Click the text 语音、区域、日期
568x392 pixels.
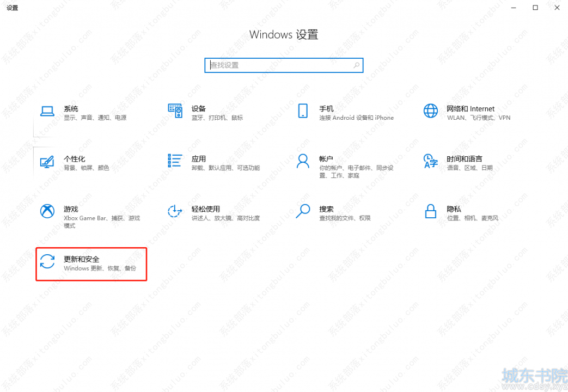(x=469, y=168)
